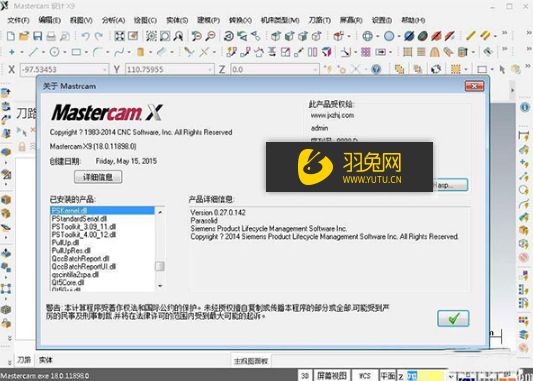The height and width of the screenshot is (381, 533).
Task: Click the arrow cursor selection icon
Action: pos(502,69)
